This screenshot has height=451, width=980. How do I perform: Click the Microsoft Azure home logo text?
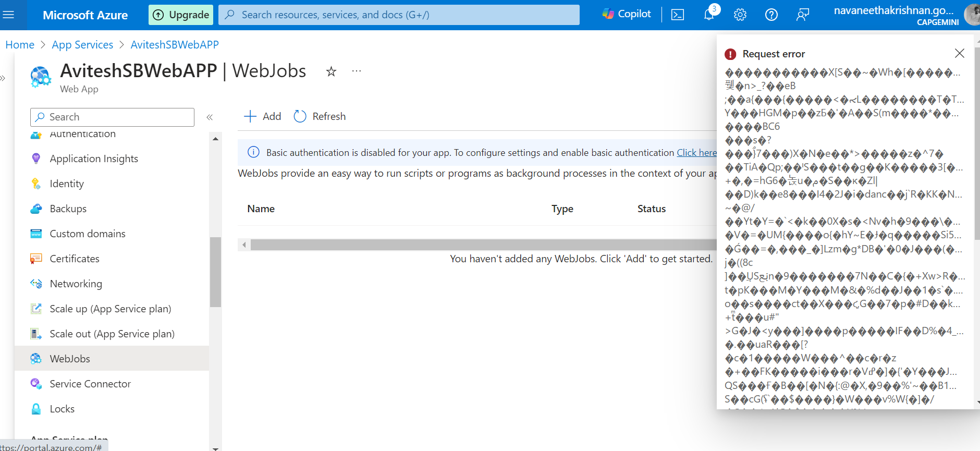pos(85,15)
